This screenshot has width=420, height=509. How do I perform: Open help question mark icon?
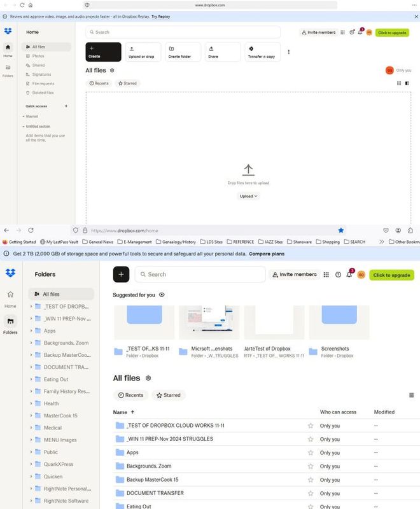click(x=338, y=275)
